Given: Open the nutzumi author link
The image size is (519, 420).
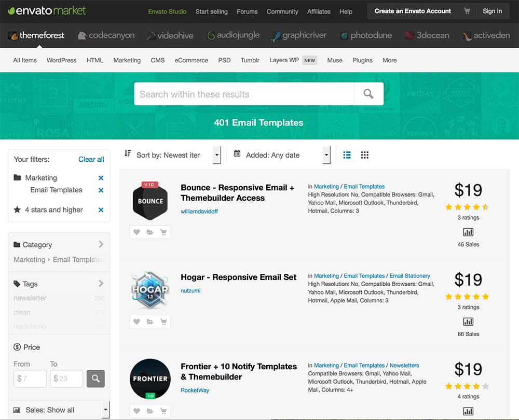Looking at the screenshot, I should pyautogui.click(x=190, y=291).
